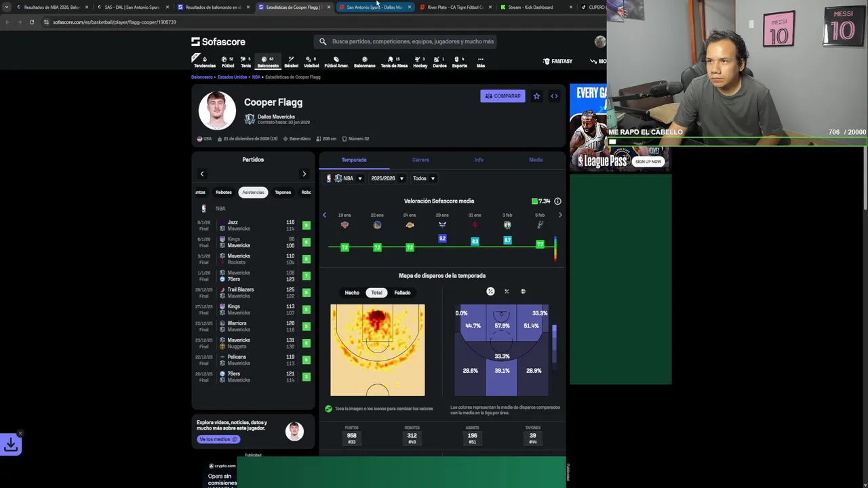The image size is (868, 488).
Task: Open the Esports sport icon
Action: tap(459, 62)
